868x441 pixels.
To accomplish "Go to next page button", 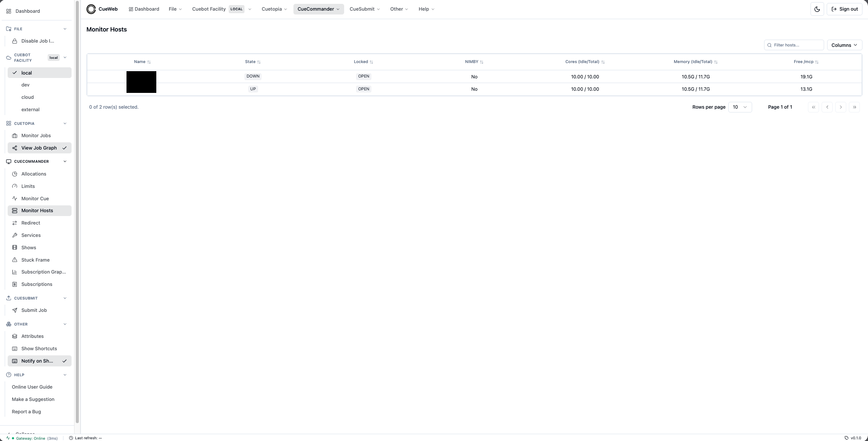I will pos(841,107).
